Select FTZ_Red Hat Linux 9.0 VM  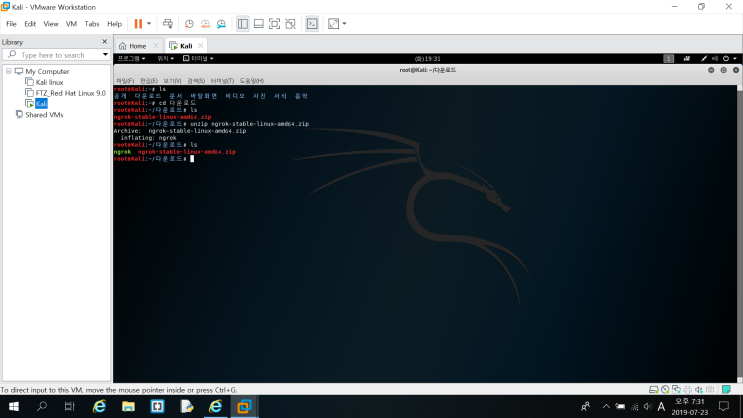(71, 93)
